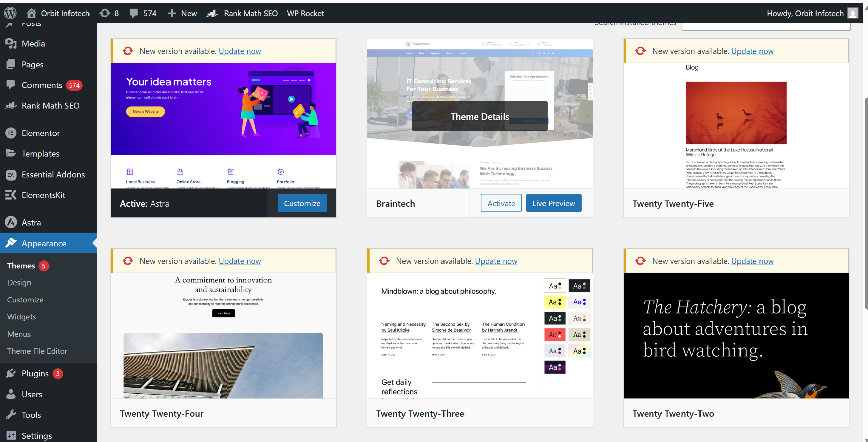This screenshot has width=868, height=442.
Task: Open Elementor from the sidebar
Action: click(x=11, y=133)
